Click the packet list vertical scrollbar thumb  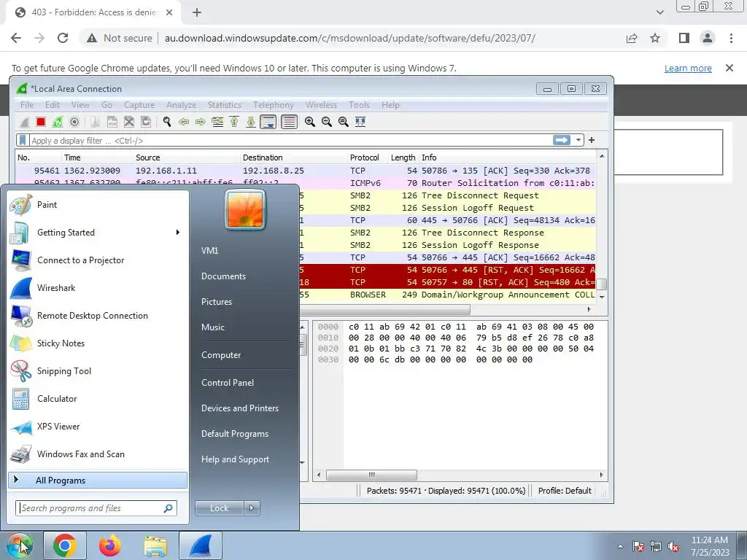[602, 284]
